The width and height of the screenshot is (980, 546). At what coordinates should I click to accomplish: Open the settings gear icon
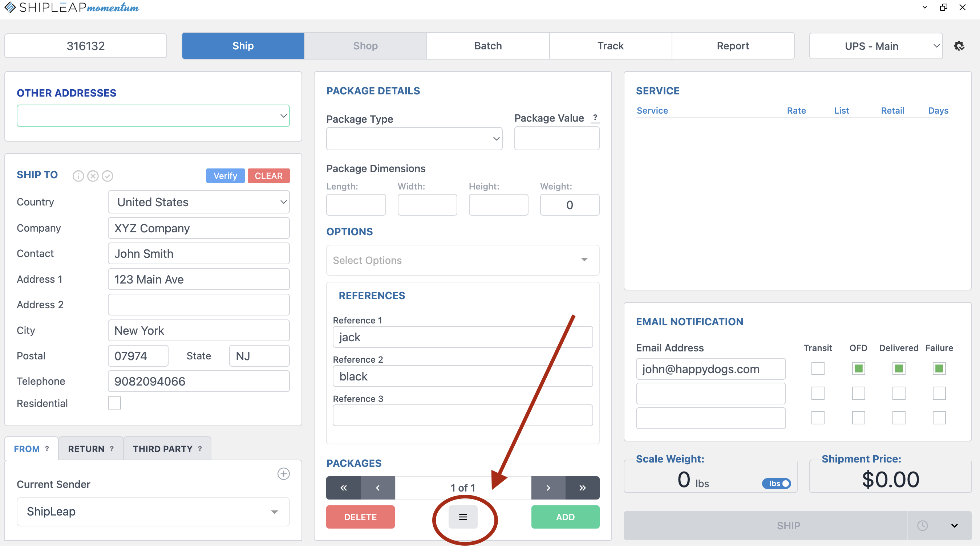pos(959,46)
